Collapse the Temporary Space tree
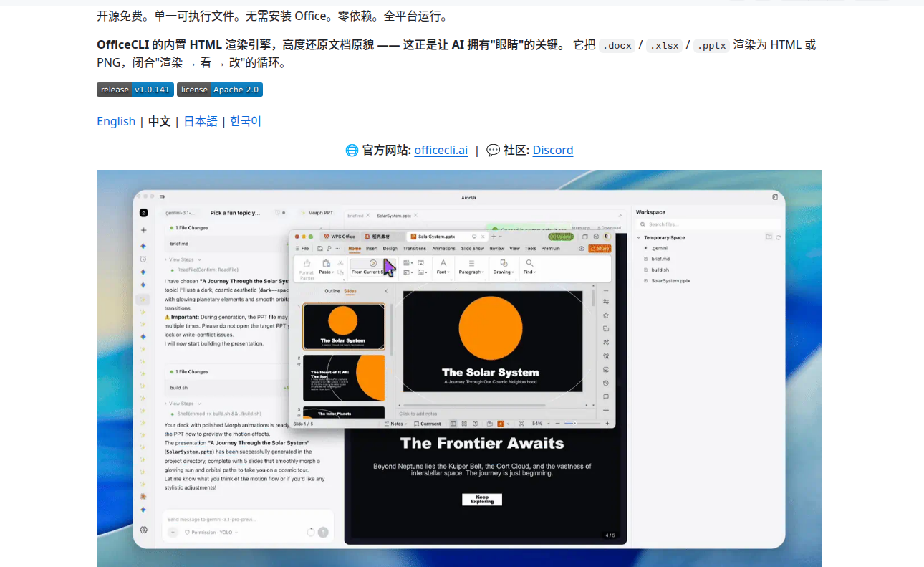Image resolution: width=924 pixels, height=567 pixels. (x=638, y=237)
